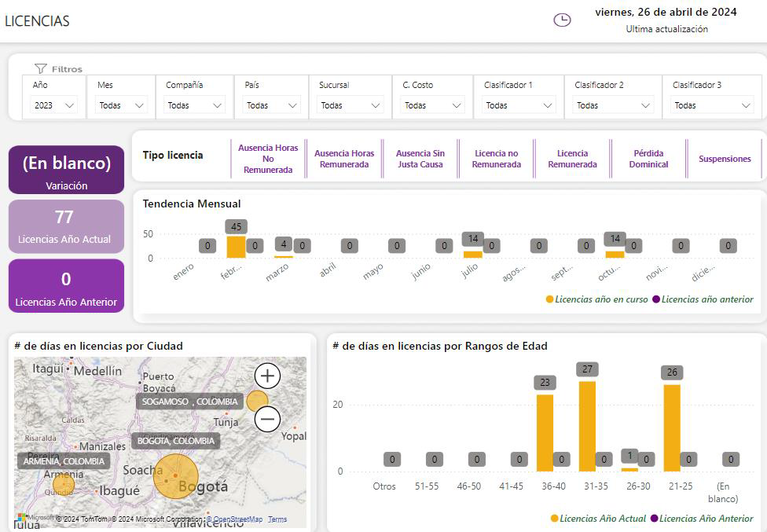Click the Armenia bubble on the map
Image resolution: width=767 pixels, height=532 pixels.
(64, 484)
